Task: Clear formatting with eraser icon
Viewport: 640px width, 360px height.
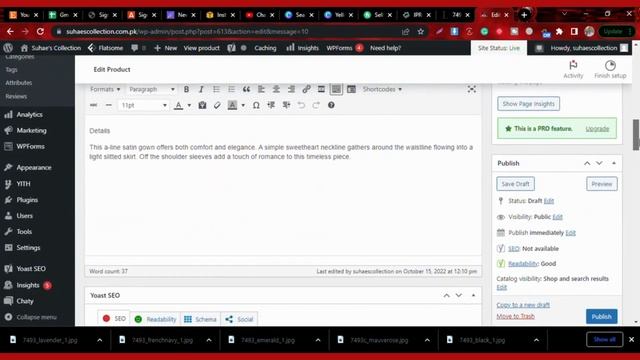Action: tap(217, 105)
